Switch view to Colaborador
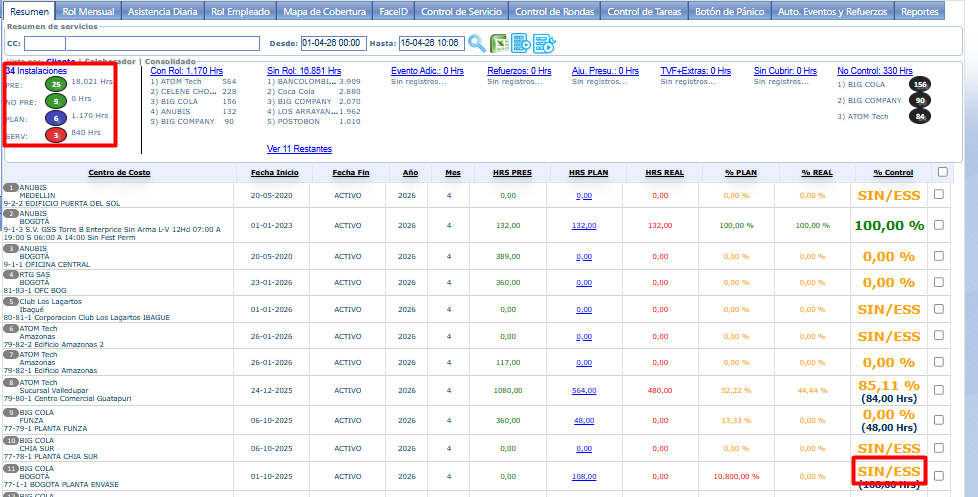This screenshot has height=497, width=978. pyautogui.click(x=108, y=61)
